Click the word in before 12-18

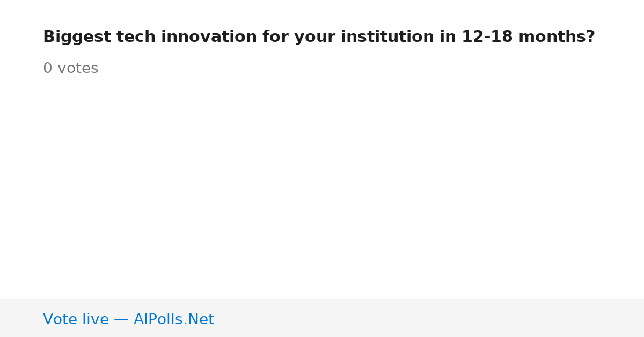pyautogui.click(x=448, y=37)
